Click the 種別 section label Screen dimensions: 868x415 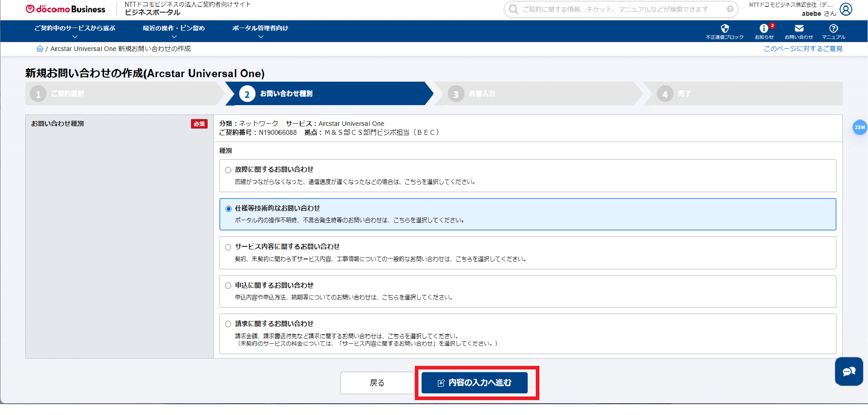226,151
